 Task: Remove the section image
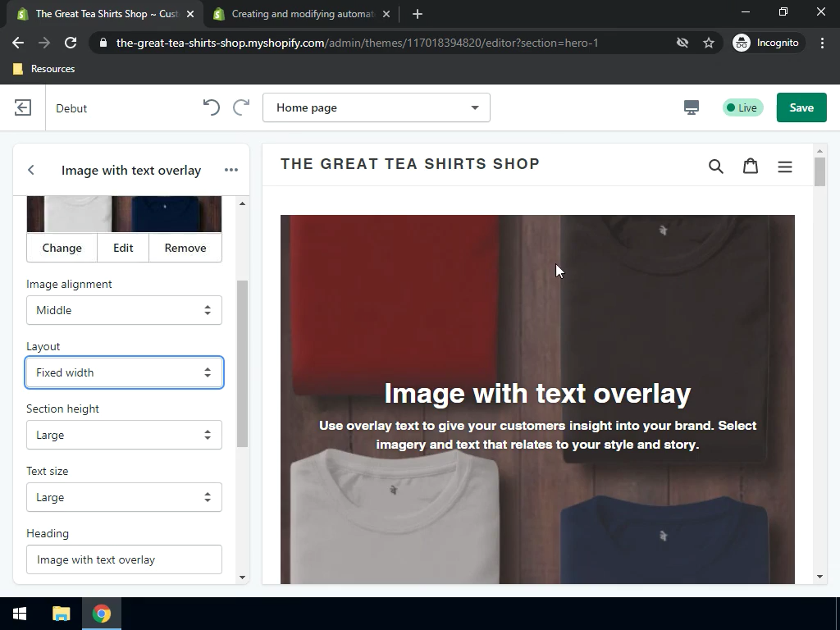click(185, 248)
